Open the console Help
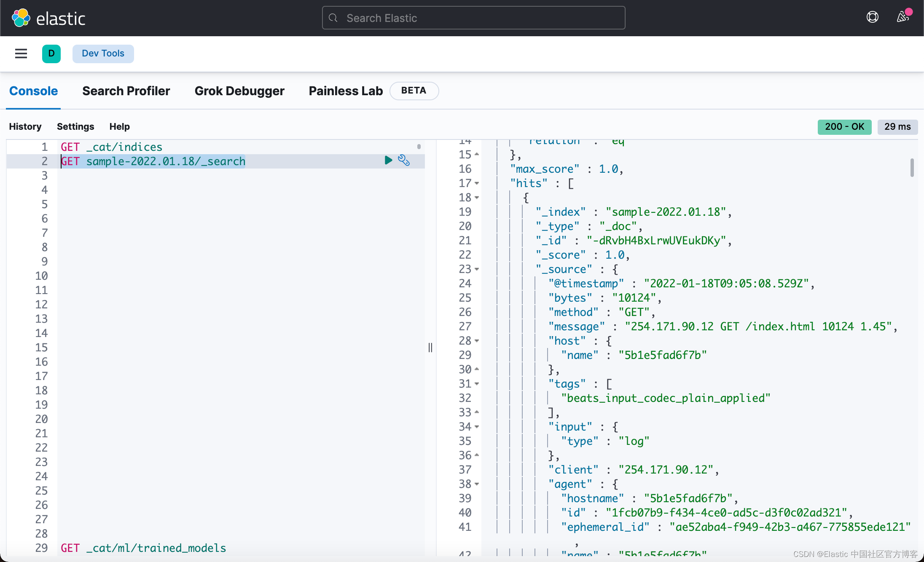The image size is (924, 562). click(x=120, y=126)
